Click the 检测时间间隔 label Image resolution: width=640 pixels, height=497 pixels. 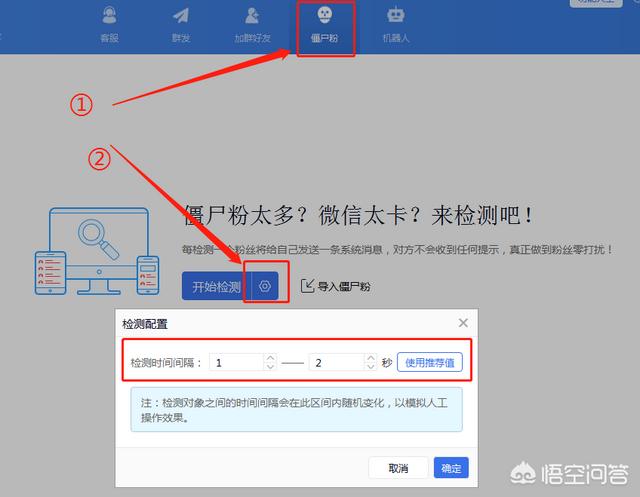click(x=166, y=363)
